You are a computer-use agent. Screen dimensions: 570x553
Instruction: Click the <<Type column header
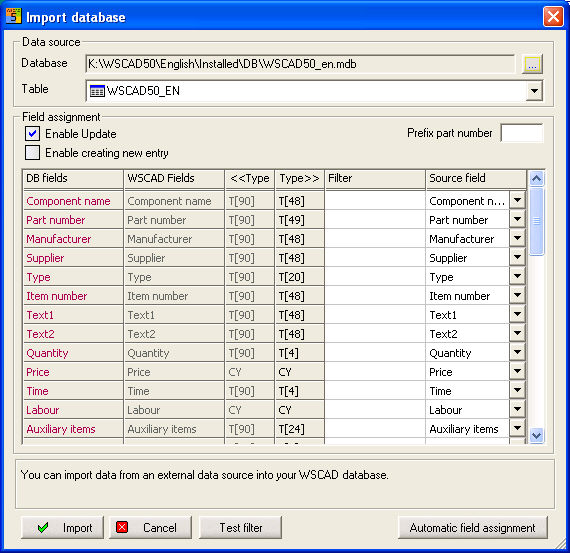pos(250,179)
